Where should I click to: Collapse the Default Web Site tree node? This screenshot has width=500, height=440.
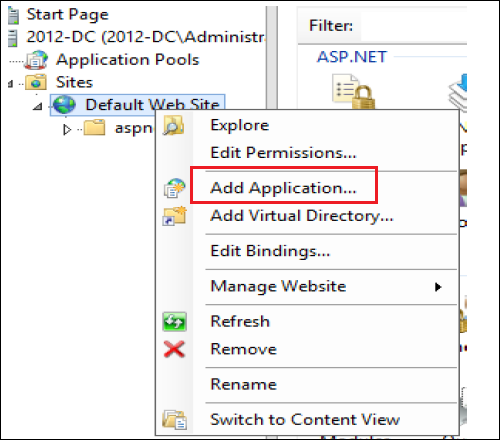tap(38, 107)
